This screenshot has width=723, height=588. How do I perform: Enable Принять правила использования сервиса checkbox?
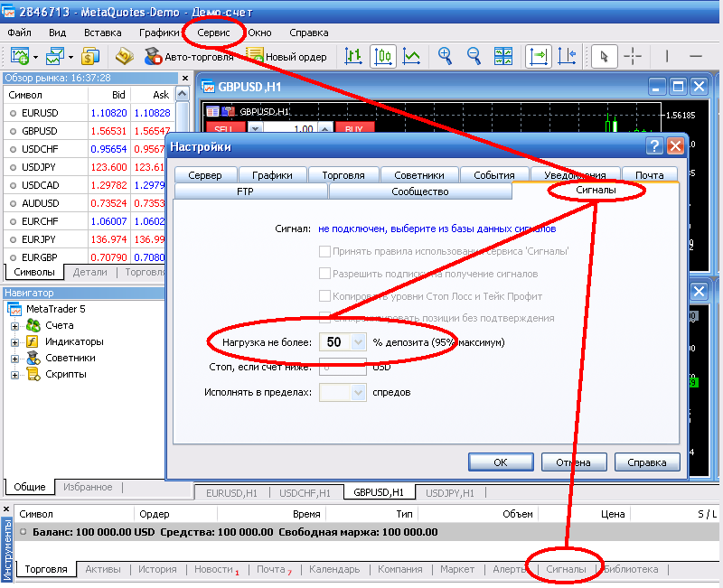pos(325,251)
